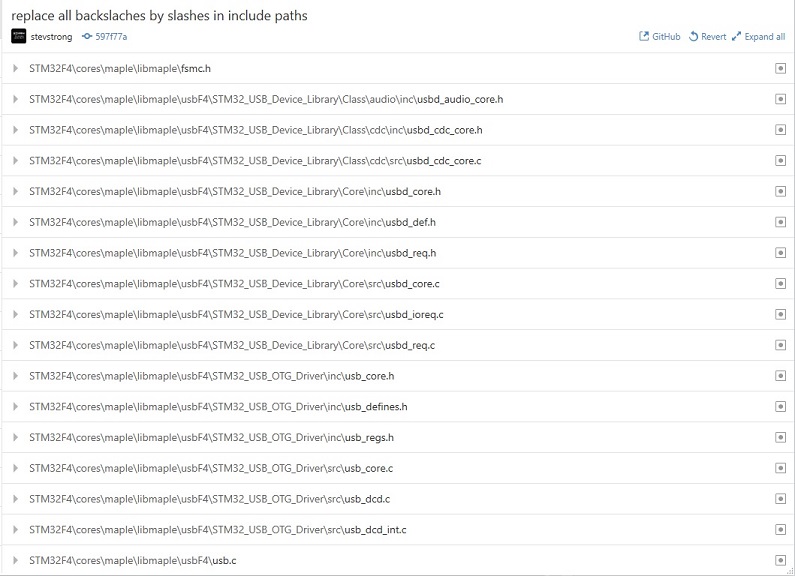
Task: Select the usb_dcd_int.c file path
Action: click(x=218, y=530)
